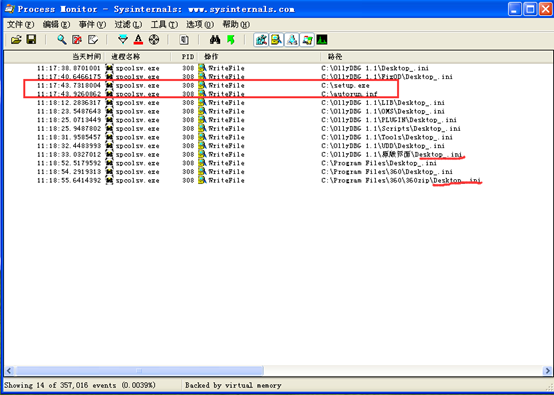Click PID 308 in 11:18:32.4483993 row
Image resolution: width=554 pixels, height=395 pixels.
click(x=188, y=146)
